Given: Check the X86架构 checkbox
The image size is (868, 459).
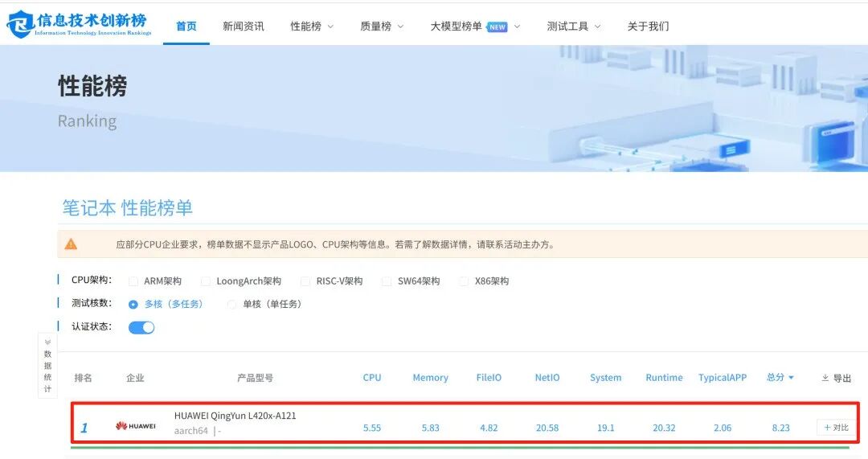Looking at the screenshot, I should click(464, 281).
